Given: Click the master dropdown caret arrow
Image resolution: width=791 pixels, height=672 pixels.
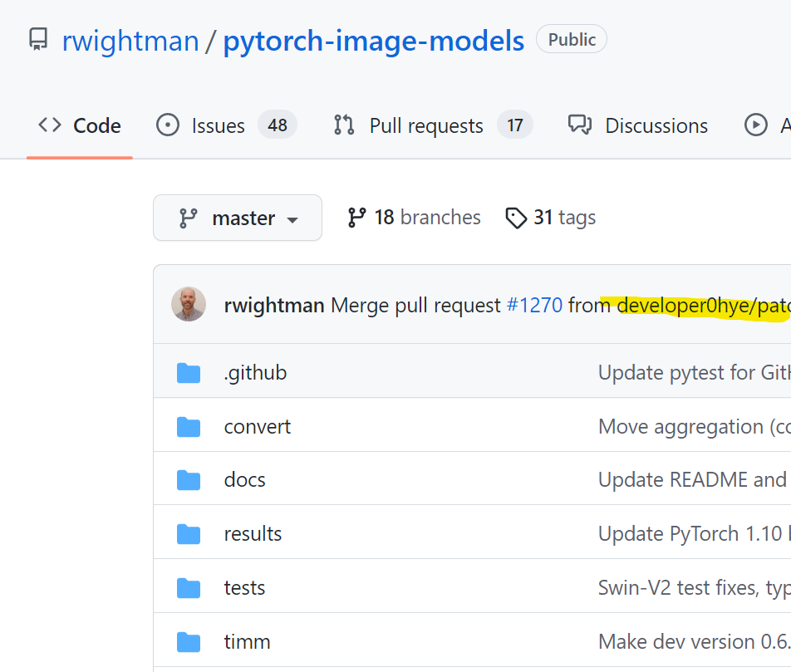Looking at the screenshot, I should [x=292, y=220].
